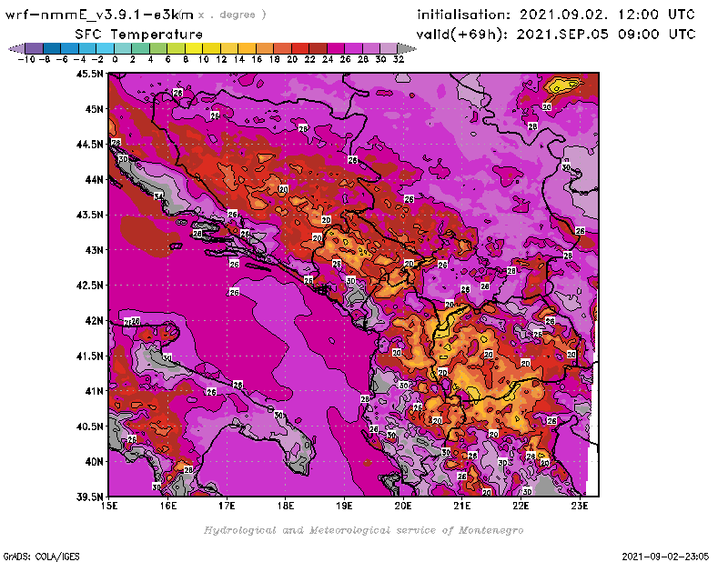Viewport: 728px width, 562px height.
Task: Click the "40.5N" latitude label
Action: [89, 427]
